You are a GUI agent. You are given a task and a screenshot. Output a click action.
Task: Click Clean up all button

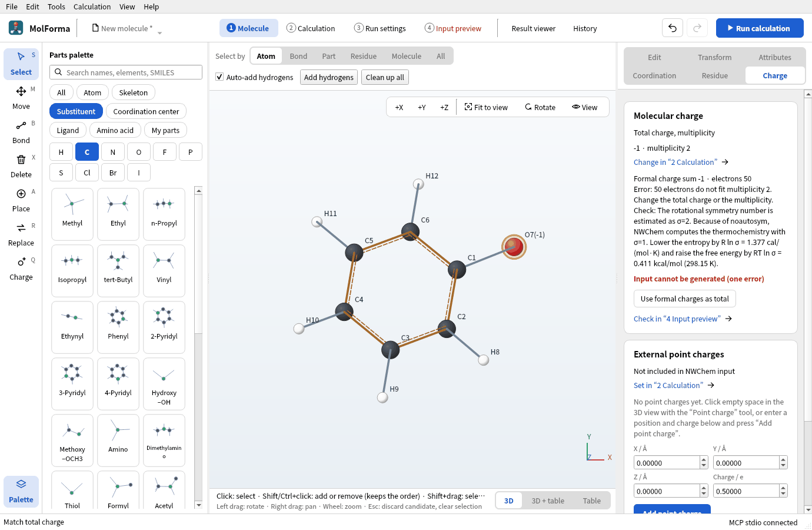tap(385, 77)
